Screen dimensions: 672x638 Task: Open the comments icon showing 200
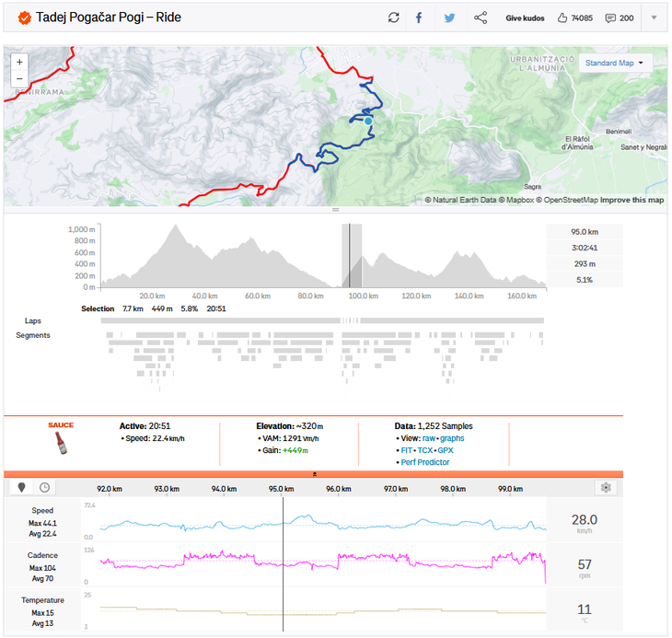(x=619, y=18)
